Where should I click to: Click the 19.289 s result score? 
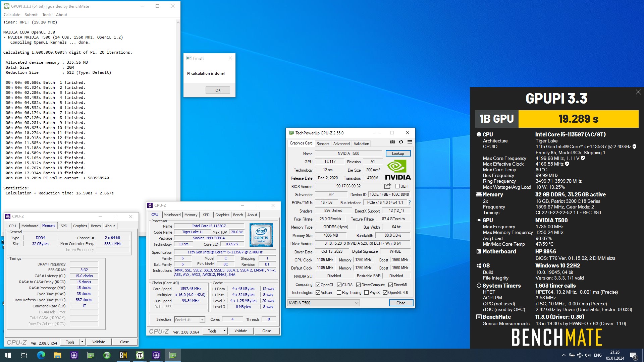[x=578, y=119]
